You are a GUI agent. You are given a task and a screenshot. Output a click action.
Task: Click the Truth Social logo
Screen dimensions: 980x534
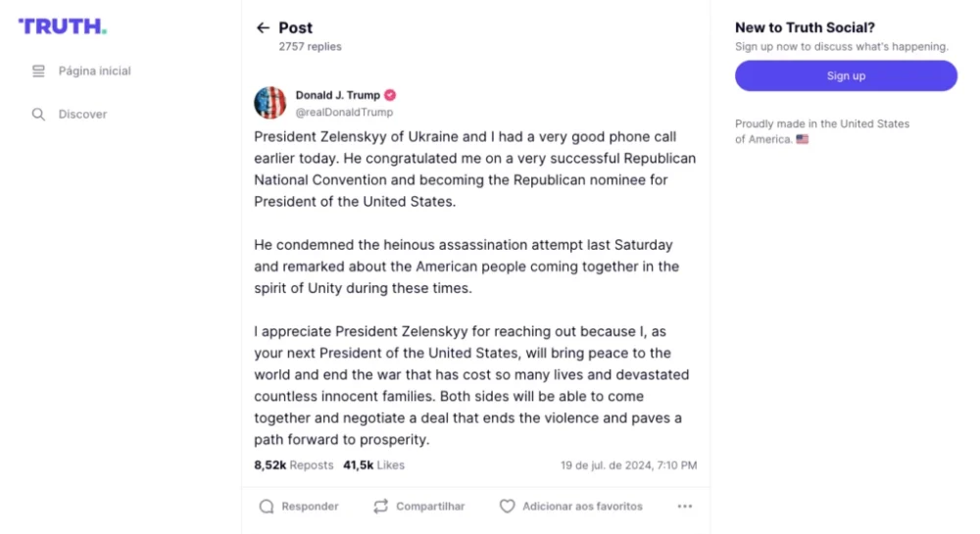click(x=63, y=26)
